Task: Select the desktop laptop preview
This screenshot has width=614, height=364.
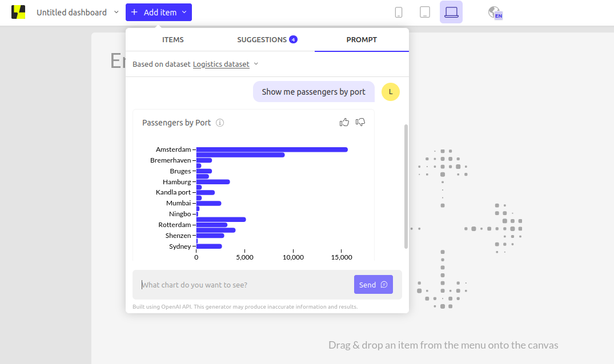Action: click(451, 12)
